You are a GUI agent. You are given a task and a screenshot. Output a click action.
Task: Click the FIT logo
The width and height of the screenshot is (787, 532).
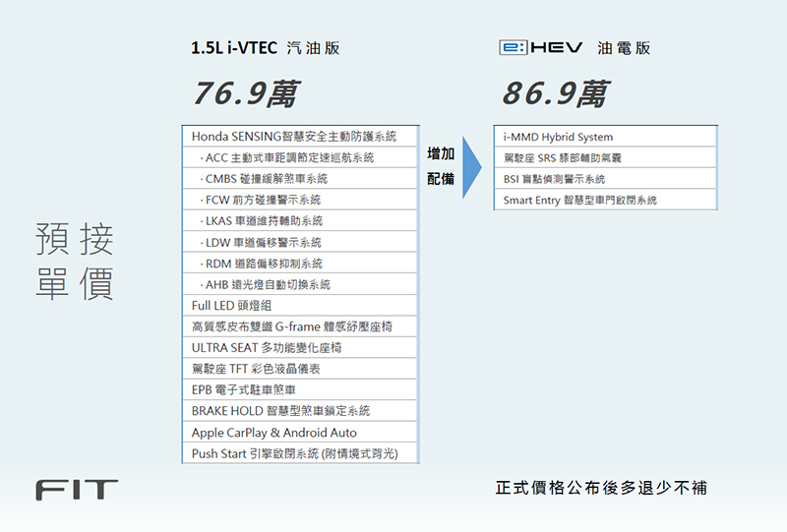pos(77,490)
